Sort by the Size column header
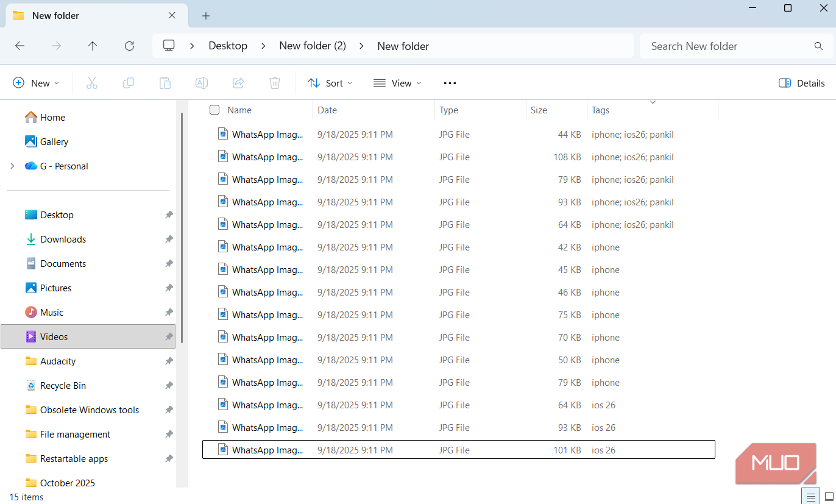The height and width of the screenshot is (504, 836). coord(556,110)
